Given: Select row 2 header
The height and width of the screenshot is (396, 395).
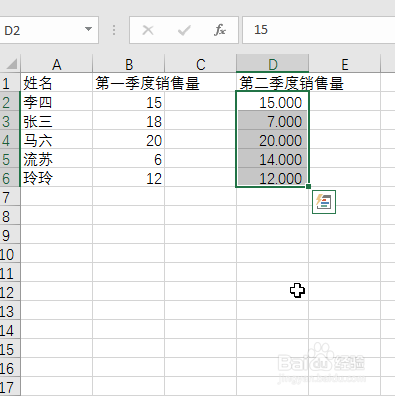Looking at the screenshot, I should (x=10, y=102).
